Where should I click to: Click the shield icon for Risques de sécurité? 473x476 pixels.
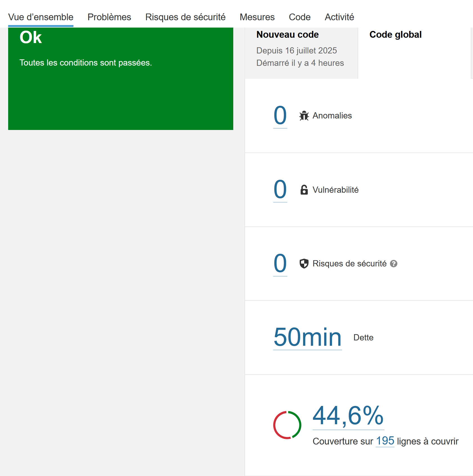click(304, 264)
